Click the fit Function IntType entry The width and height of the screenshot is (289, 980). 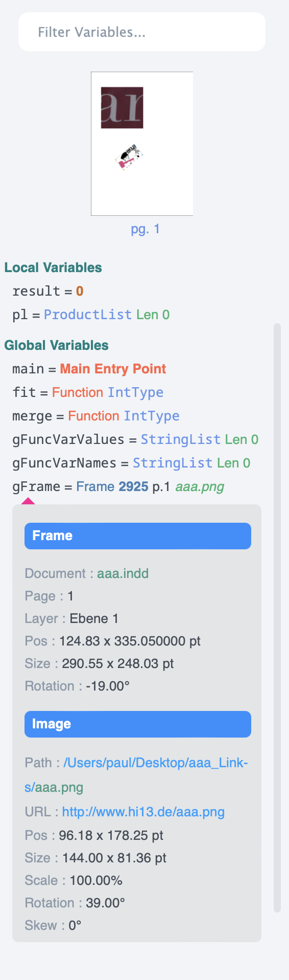(88, 392)
